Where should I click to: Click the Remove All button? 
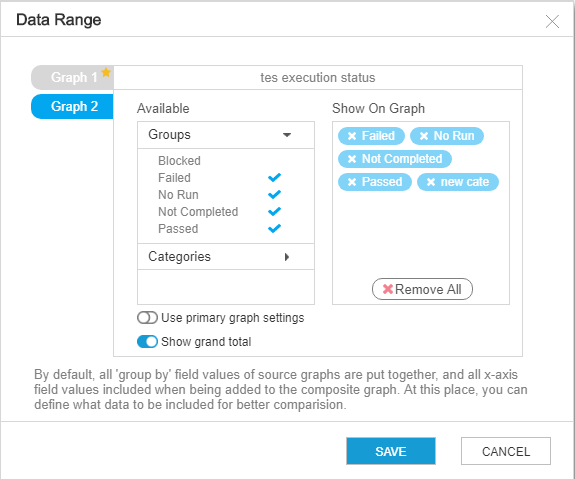(422, 289)
